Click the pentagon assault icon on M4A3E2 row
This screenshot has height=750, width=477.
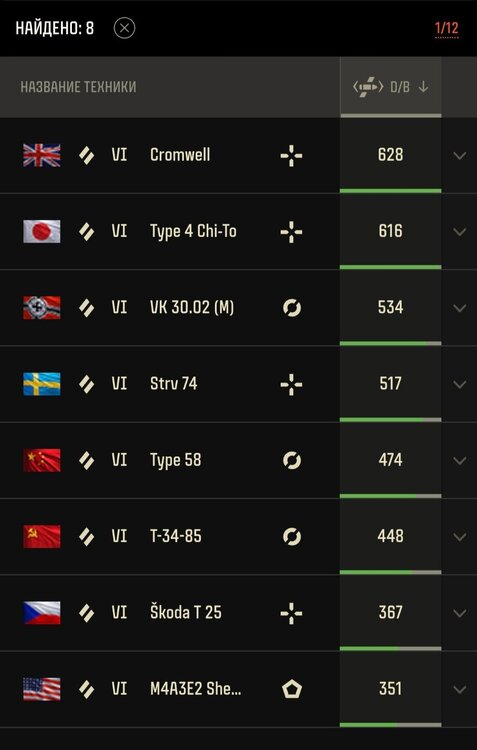tap(291, 689)
